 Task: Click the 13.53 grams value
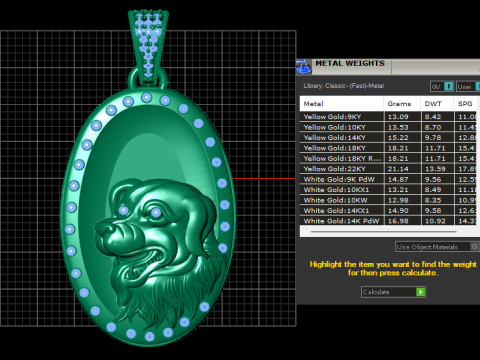click(x=398, y=127)
